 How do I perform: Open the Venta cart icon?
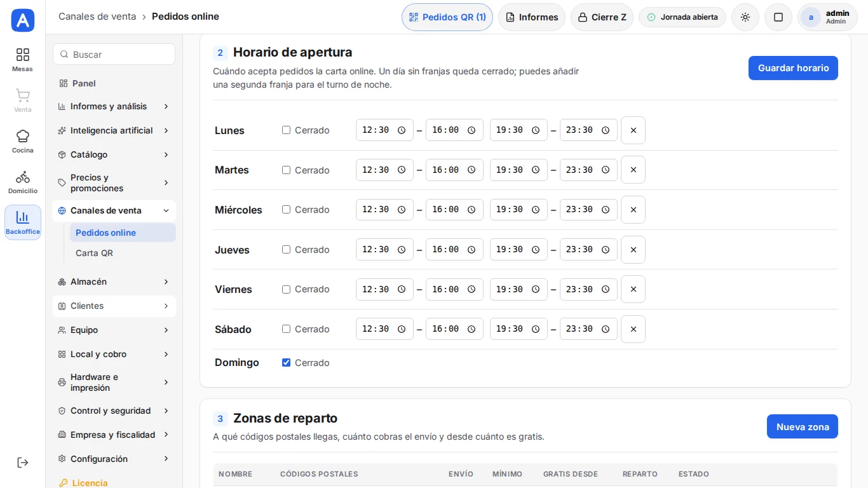click(x=23, y=100)
